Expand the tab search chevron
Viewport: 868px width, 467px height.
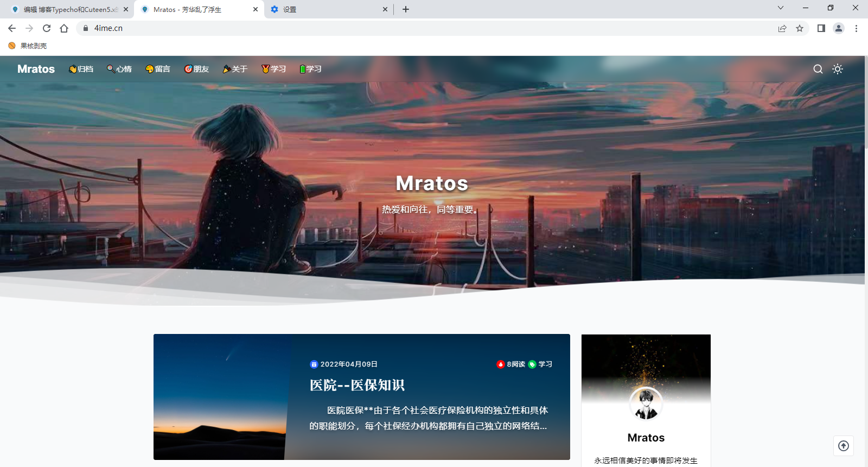781,8
